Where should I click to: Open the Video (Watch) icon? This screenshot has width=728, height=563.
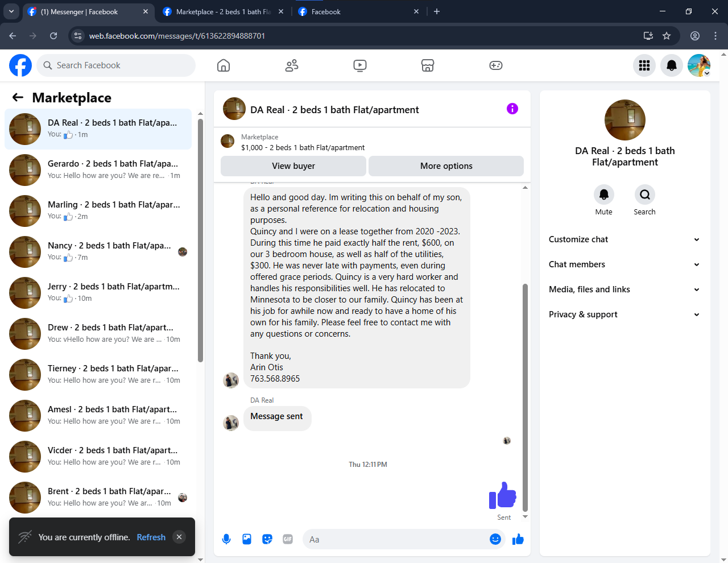pyautogui.click(x=360, y=65)
